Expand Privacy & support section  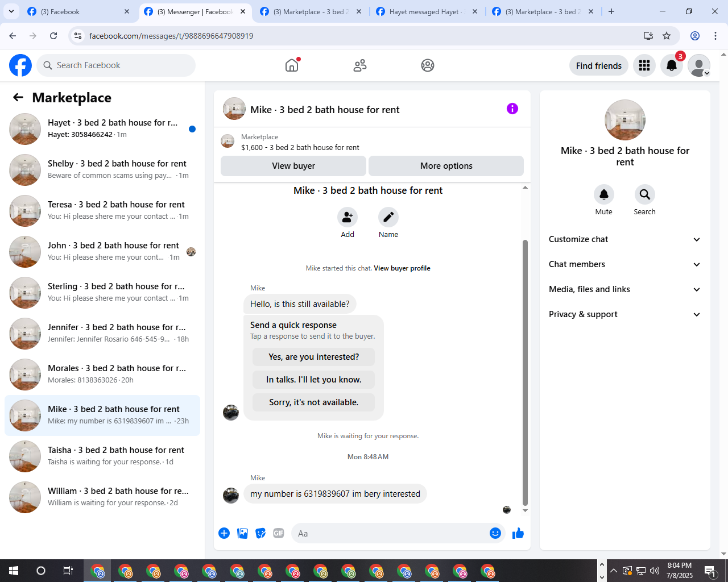(x=624, y=314)
